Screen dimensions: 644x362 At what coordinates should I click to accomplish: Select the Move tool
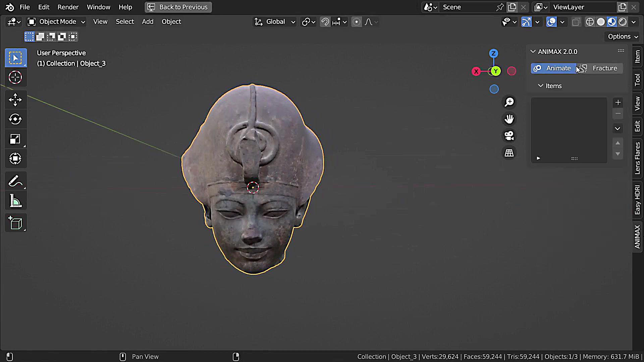[x=15, y=100]
